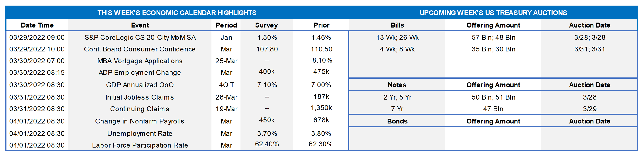
Task: Select the Survey column header
Action: click(266, 25)
